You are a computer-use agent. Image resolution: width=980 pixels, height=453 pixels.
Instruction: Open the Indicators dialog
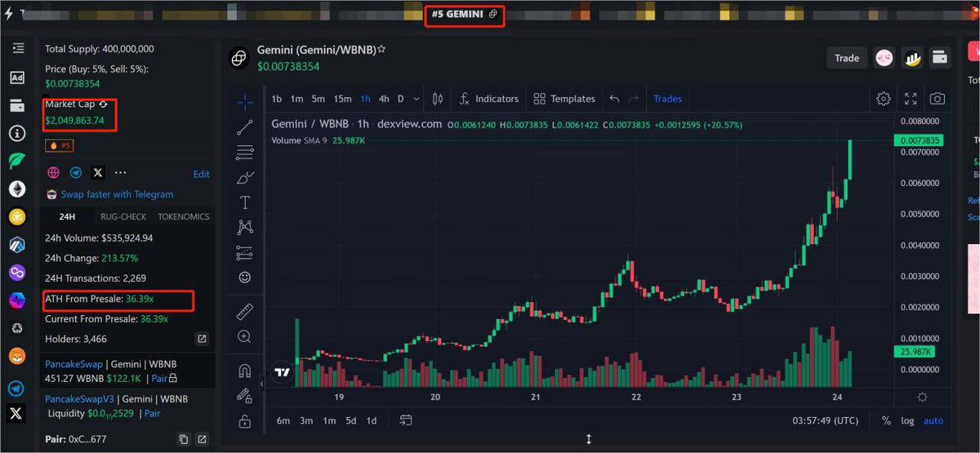pos(488,99)
